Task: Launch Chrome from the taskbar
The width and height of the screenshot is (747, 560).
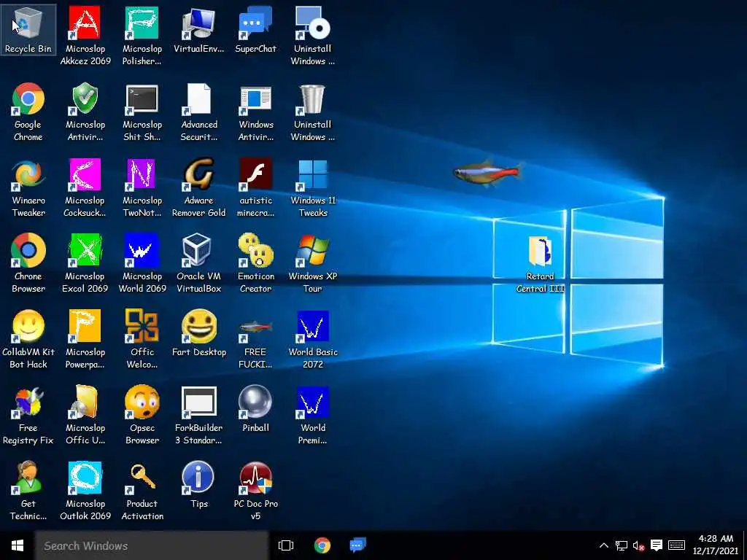Action: pyautogui.click(x=322, y=545)
